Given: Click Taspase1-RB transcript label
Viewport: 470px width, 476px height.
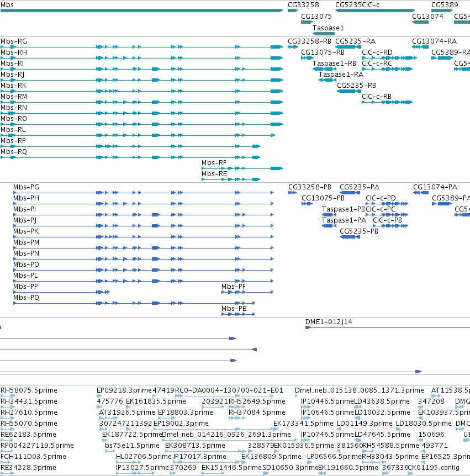Looking at the screenshot, I should pyautogui.click(x=334, y=63).
